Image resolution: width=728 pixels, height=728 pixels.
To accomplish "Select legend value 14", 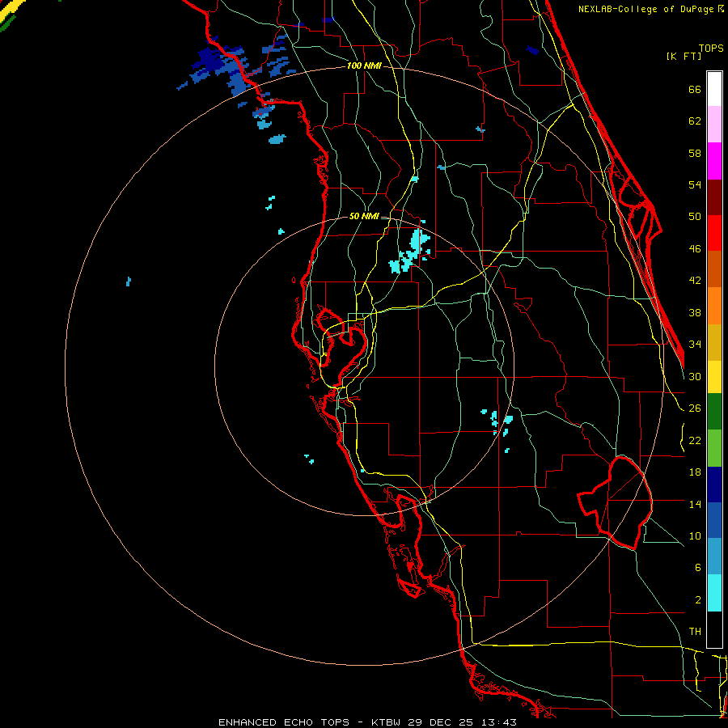I will coord(695,504).
